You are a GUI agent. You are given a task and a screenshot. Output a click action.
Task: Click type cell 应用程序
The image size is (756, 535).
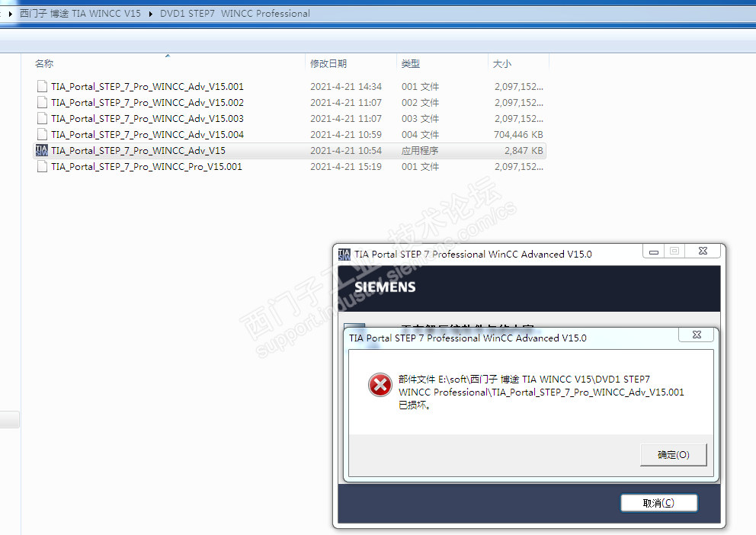[420, 150]
